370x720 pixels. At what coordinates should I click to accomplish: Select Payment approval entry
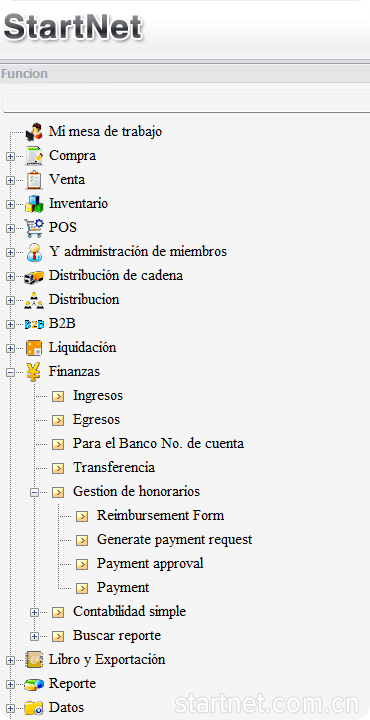[150, 563]
